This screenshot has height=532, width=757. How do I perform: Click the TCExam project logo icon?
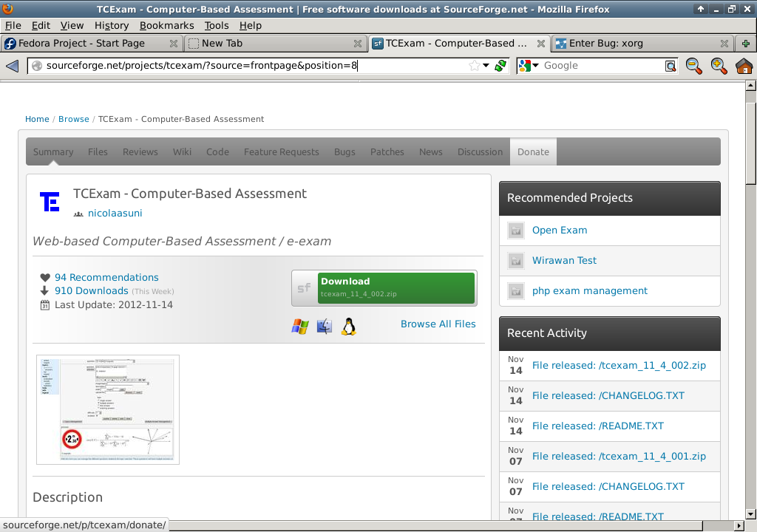(x=50, y=201)
